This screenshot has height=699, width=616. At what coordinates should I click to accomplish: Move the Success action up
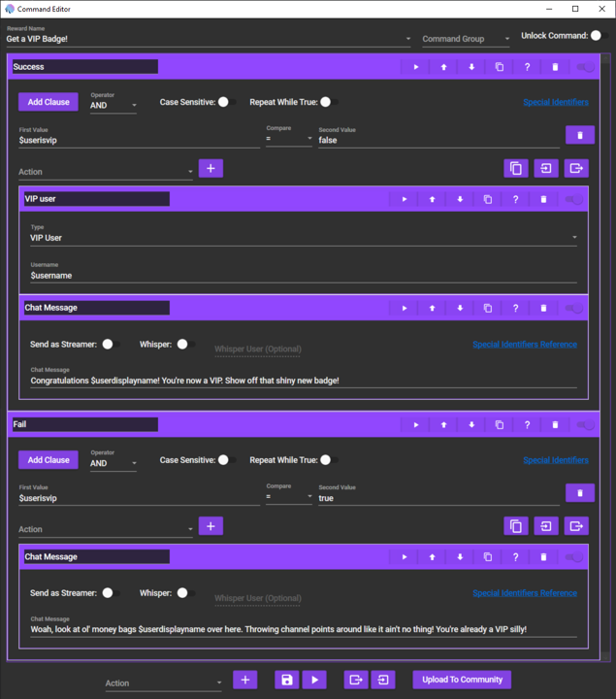pyautogui.click(x=443, y=67)
